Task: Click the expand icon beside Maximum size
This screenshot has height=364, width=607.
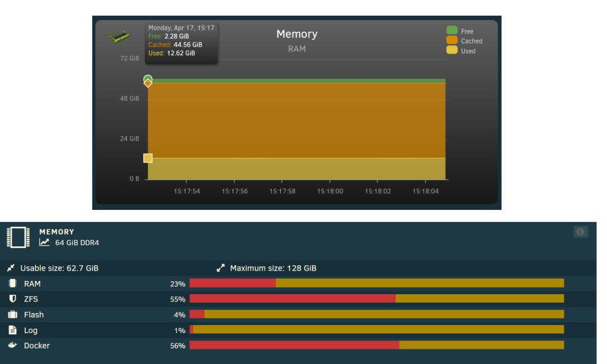Action: [221, 268]
